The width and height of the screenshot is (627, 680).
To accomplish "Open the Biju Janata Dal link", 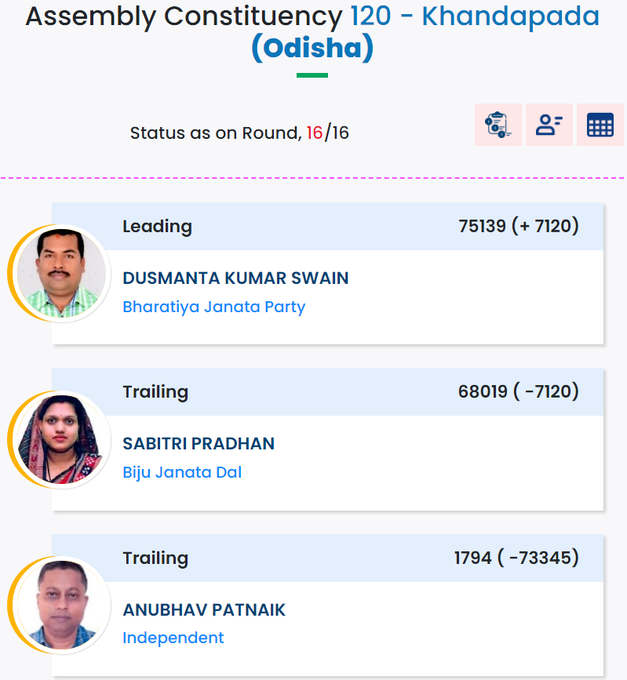I will [182, 472].
